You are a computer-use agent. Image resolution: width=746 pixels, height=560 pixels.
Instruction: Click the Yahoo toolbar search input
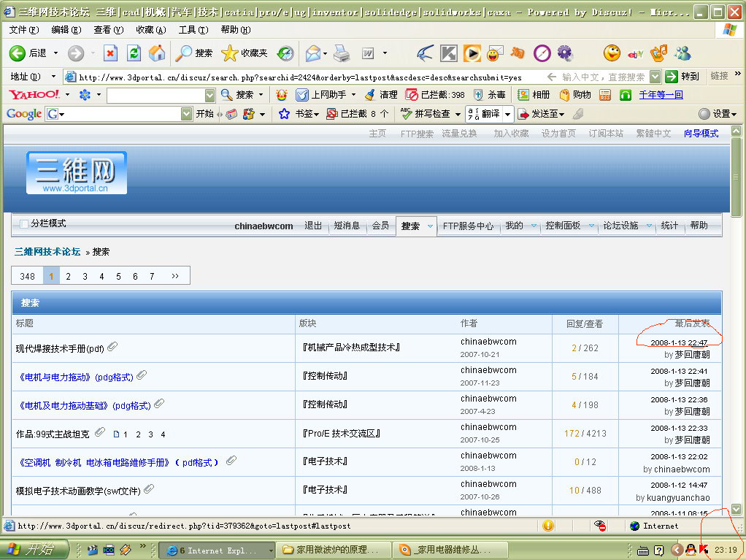[156, 95]
